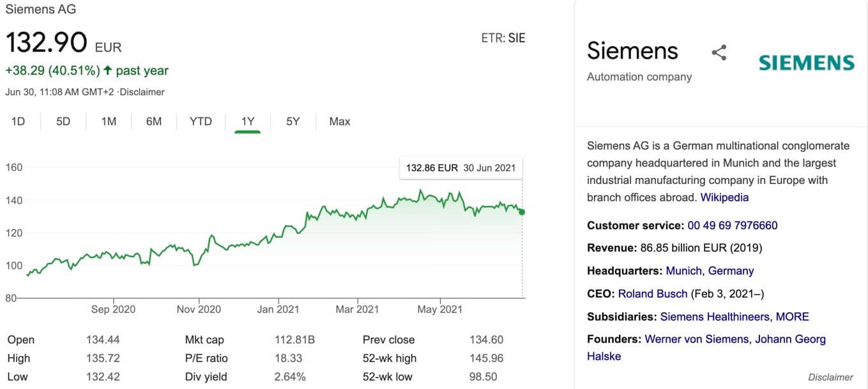Click the Prev close value 134.60

coord(486,340)
